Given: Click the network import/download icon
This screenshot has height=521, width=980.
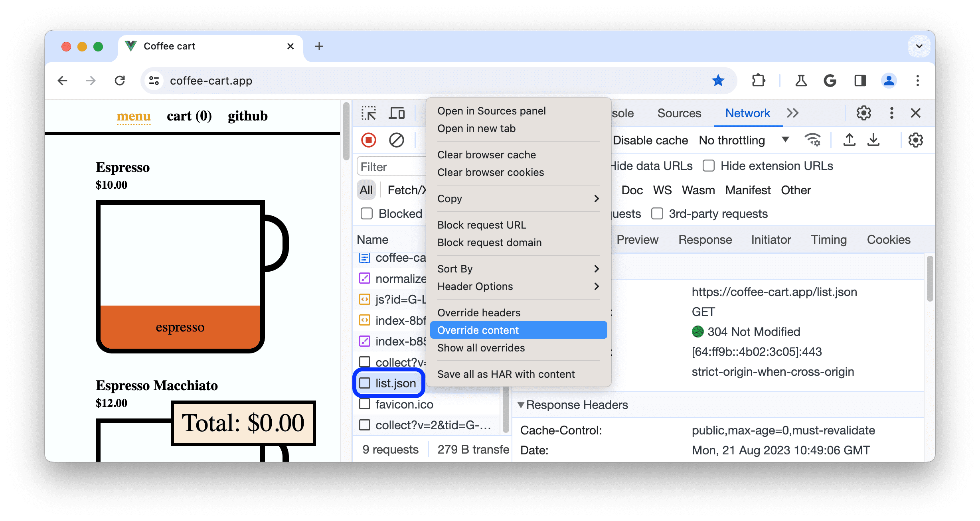Looking at the screenshot, I should click(x=874, y=140).
